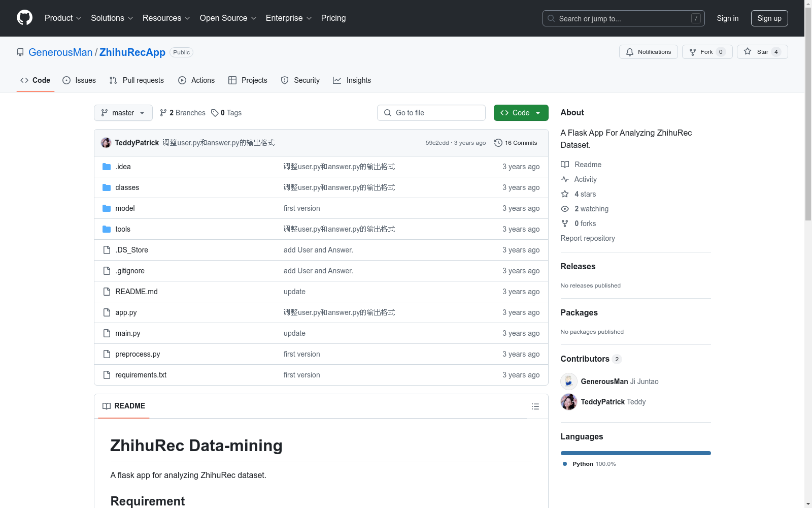Screen dimensions: 812x508
Task: Open the 59c2edd commit hash
Action: click(x=437, y=143)
